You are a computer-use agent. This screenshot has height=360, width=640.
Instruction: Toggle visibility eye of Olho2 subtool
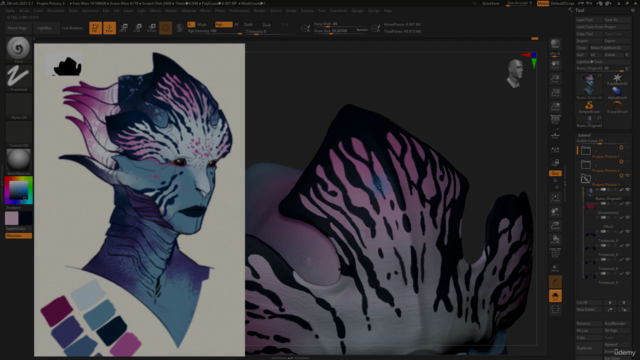628,218
